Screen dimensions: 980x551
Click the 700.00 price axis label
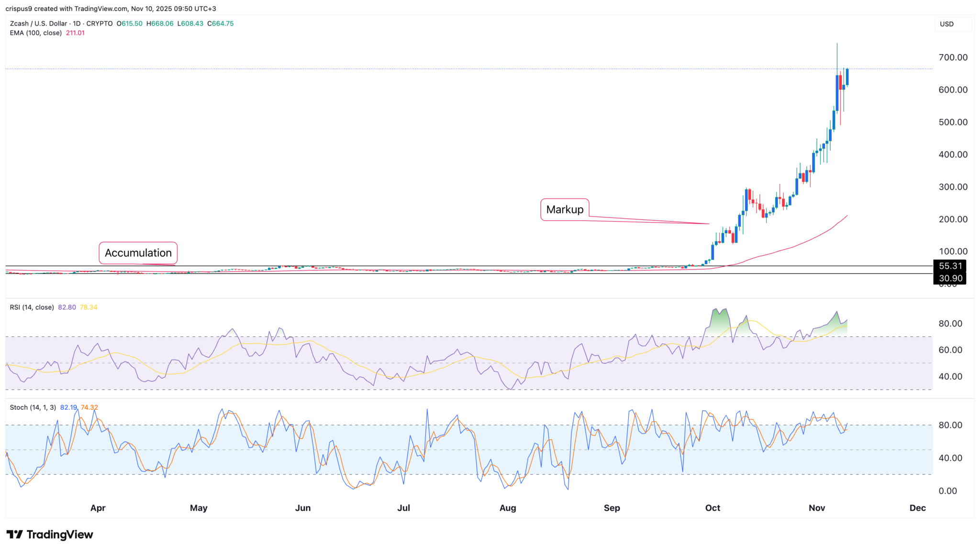[953, 57]
